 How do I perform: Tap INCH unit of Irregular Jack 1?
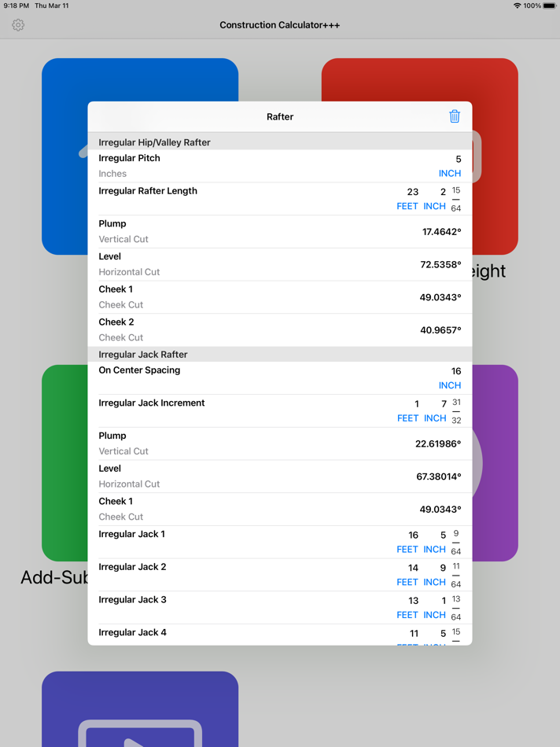point(434,550)
